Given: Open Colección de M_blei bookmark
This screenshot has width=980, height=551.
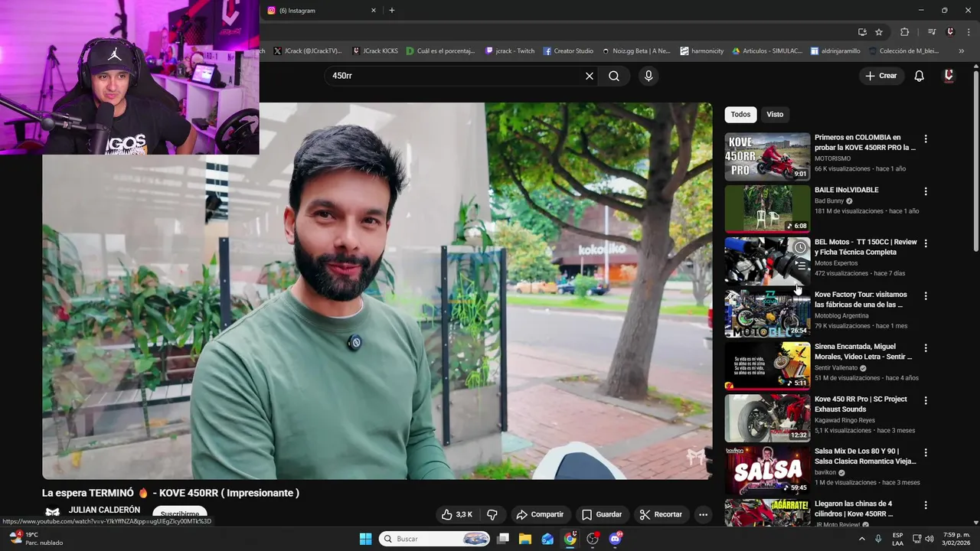Looking at the screenshot, I should (903, 51).
